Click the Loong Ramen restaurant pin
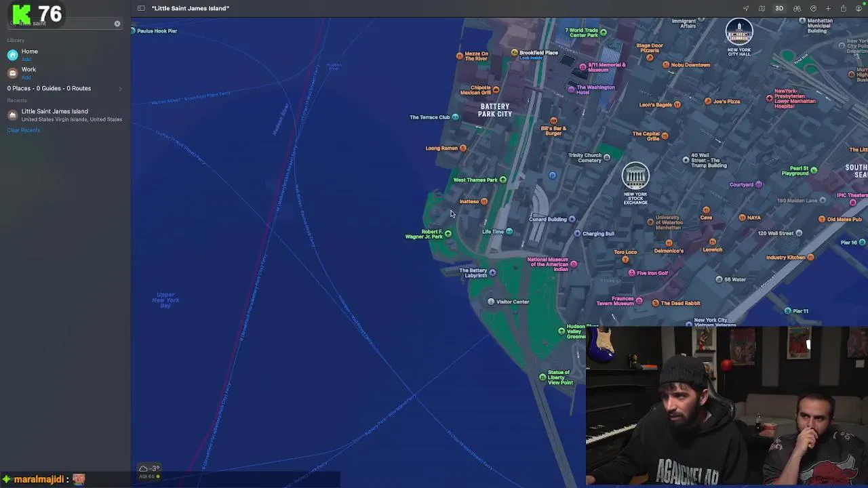This screenshot has height=488, width=868. point(462,148)
